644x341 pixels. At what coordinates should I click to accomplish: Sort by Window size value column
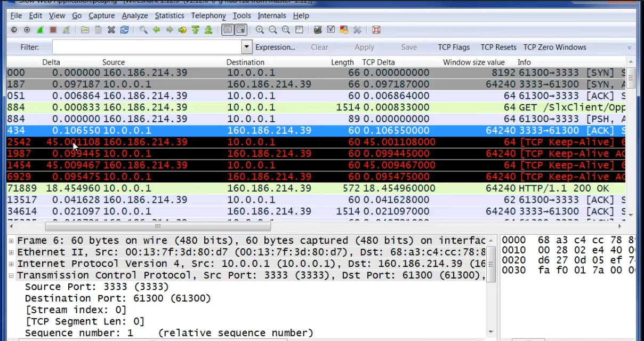(474, 62)
